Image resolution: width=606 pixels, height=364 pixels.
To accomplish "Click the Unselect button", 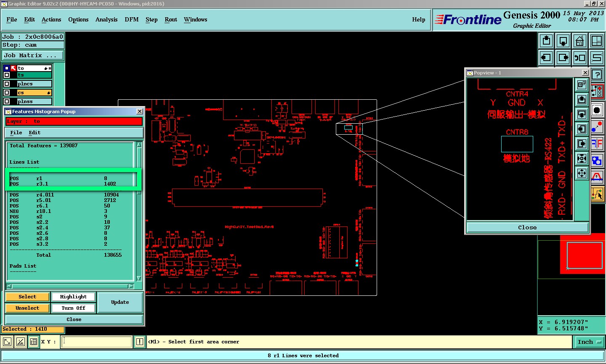I will (27, 308).
